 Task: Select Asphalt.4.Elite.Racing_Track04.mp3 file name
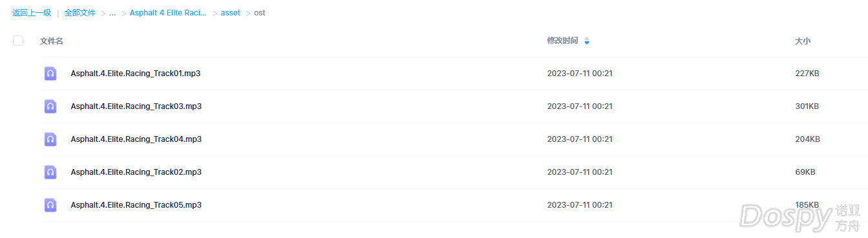pyautogui.click(x=136, y=139)
